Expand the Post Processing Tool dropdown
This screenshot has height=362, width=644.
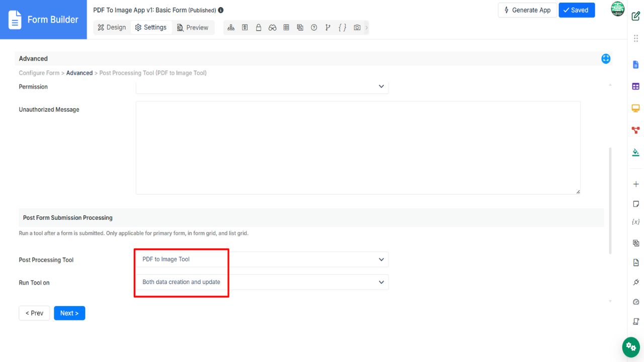click(262, 259)
